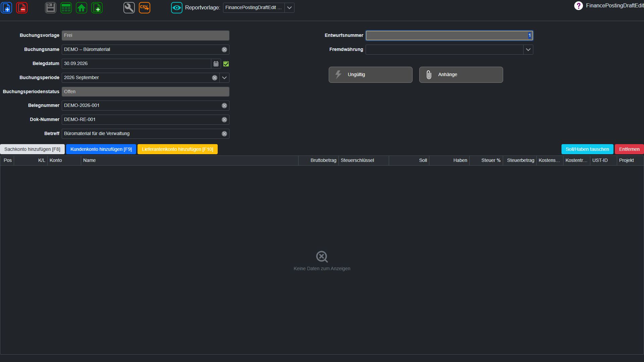
Task: Expand the Fremdwährung dropdown
Action: click(x=528, y=50)
